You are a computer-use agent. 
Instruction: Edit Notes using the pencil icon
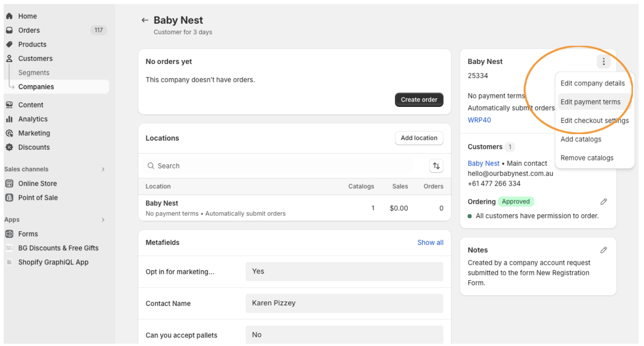click(x=604, y=250)
